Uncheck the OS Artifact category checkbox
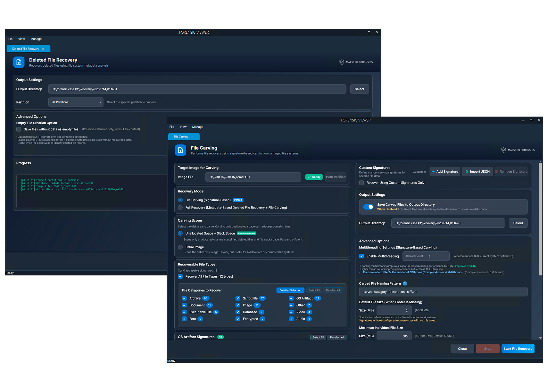Screen dimensions: 548x392 click(291, 298)
